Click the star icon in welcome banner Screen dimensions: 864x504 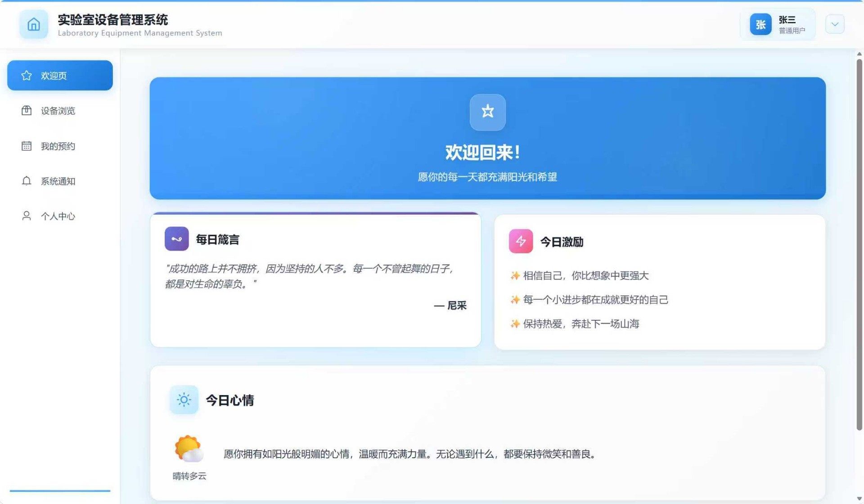[x=487, y=112]
